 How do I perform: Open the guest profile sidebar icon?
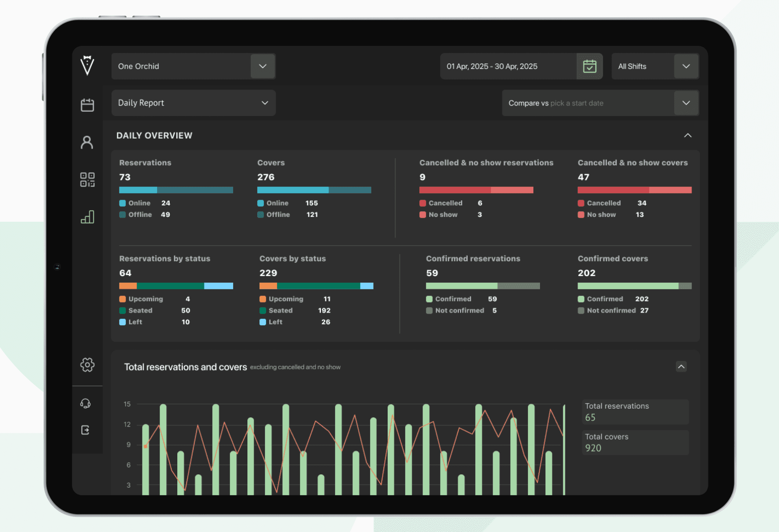(x=87, y=142)
